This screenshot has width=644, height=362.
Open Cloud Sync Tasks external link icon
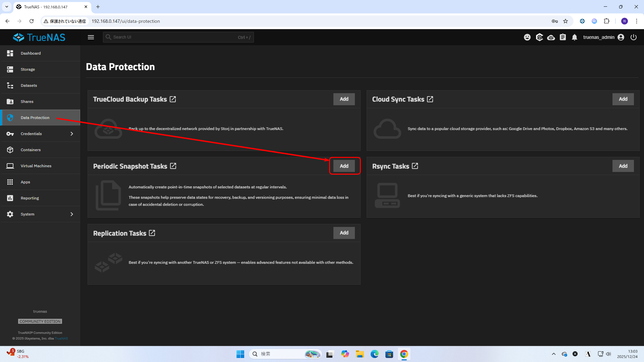point(430,99)
